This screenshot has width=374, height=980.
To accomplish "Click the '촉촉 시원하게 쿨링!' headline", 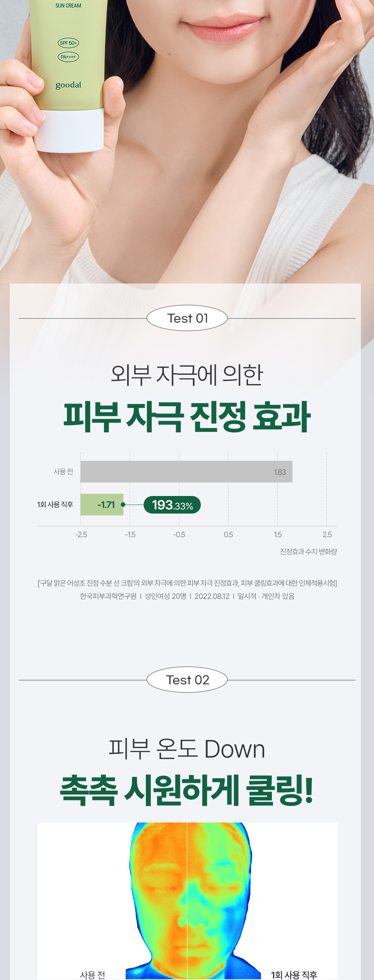I will click(x=187, y=790).
